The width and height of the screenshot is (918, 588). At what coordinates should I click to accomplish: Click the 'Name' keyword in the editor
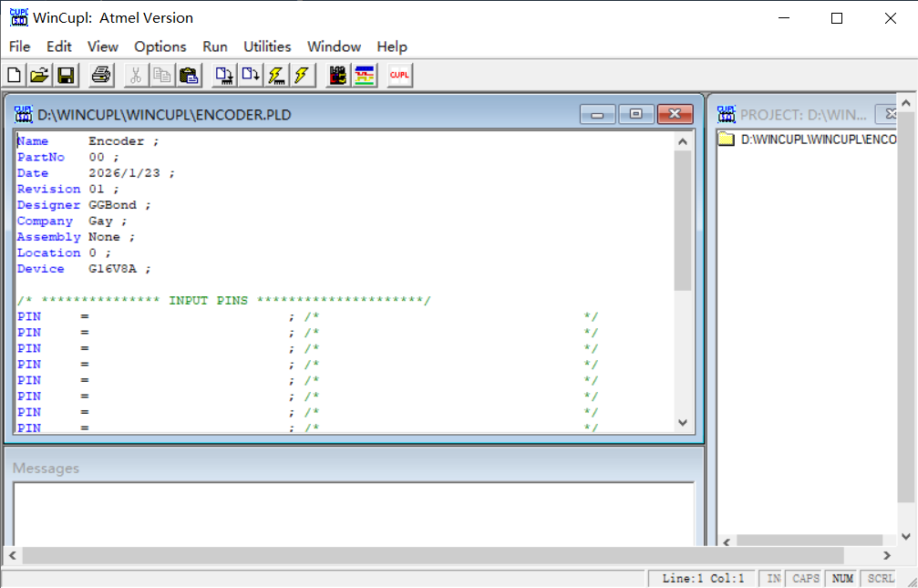coord(33,141)
